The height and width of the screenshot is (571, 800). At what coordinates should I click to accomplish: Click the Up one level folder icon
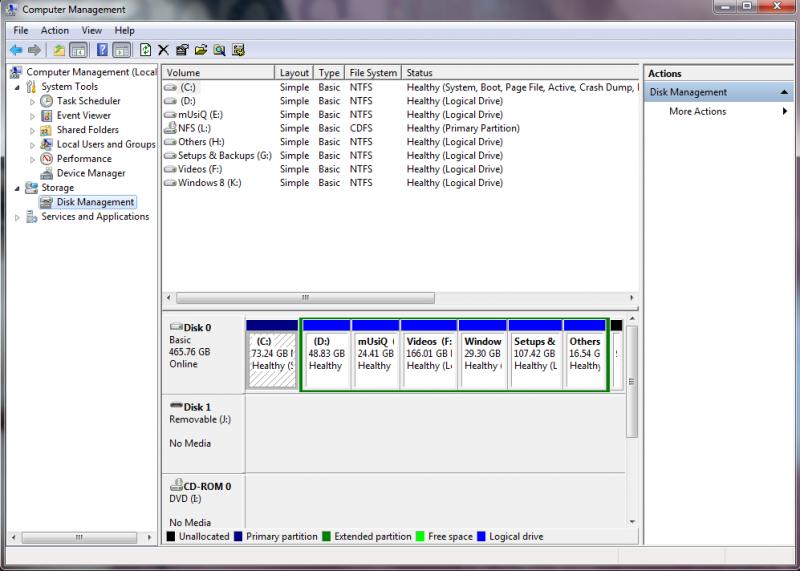tap(59, 50)
